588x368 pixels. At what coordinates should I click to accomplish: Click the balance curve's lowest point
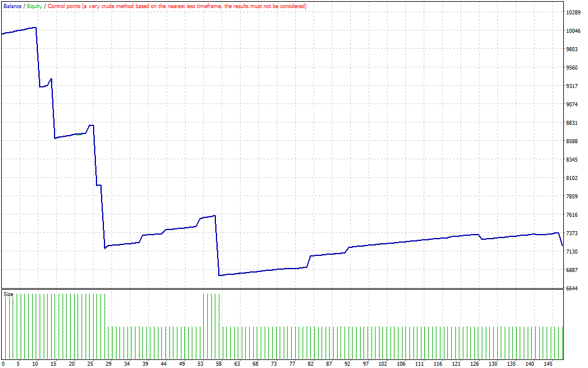coord(219,275)
